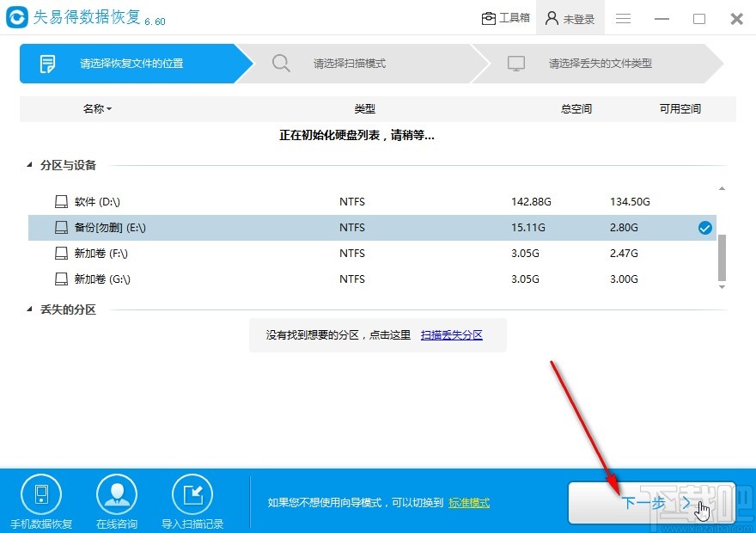This screenshot has width=756, height=533.
Task: Open the 工具箱 toolbox
Action: pyautogui.click(x=505, y=17)
